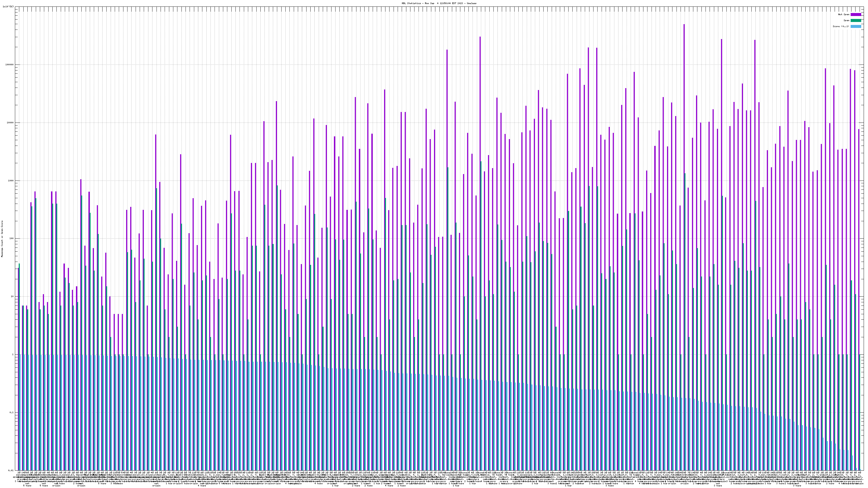Click the '10' y-axis tick label
This screenshot has width=868, height=488.
pos(12,296)
